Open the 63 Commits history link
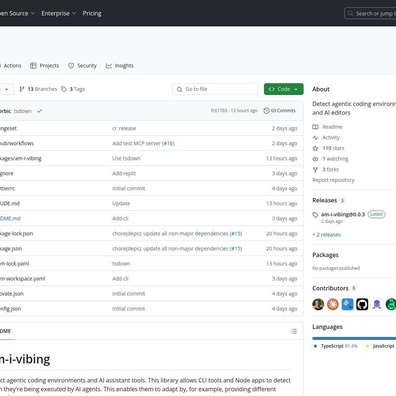The image size is (396, 396). point(279,111)
